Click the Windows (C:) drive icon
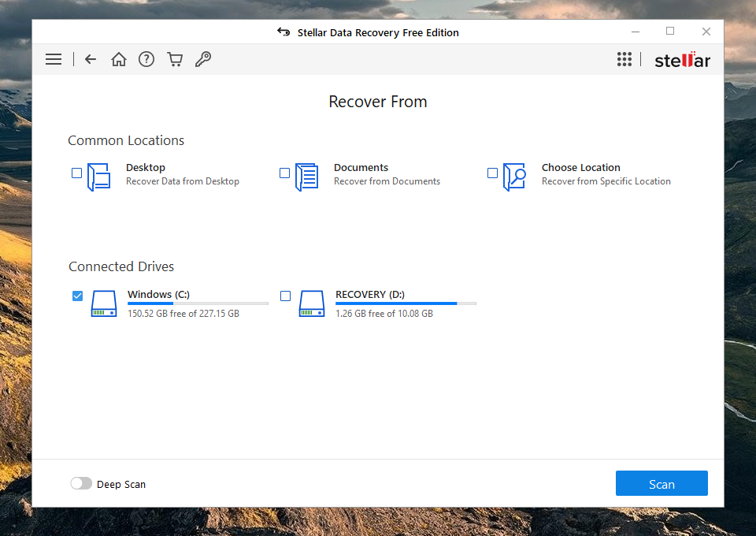The height and width of the screenshot is (536, 756). pos(103,303)
